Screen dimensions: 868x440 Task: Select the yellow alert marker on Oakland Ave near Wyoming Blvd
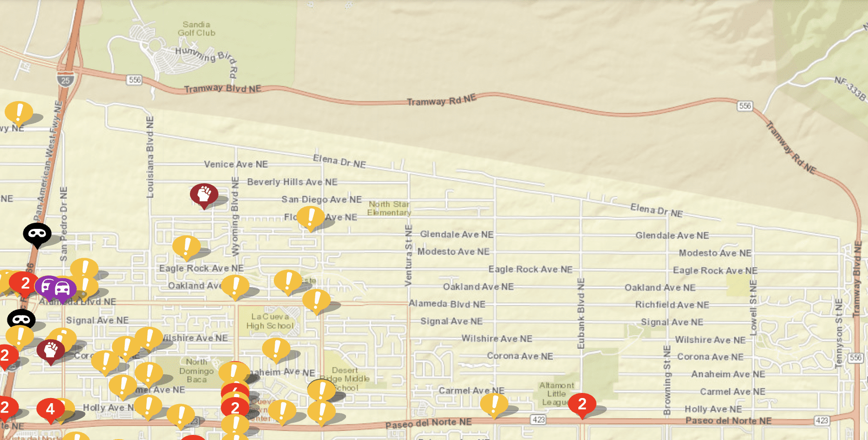235,287
